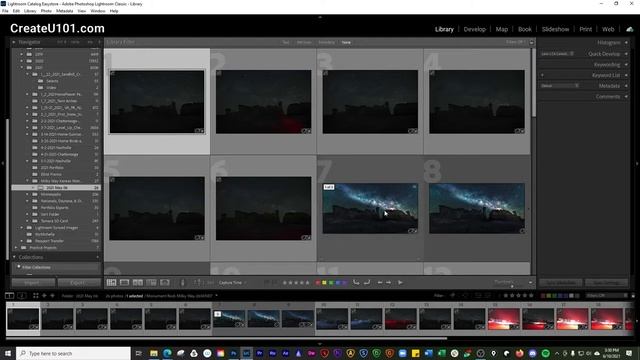Viewport: 640px width, 360px height.
Task: Click the Export button
Action: 79,282
